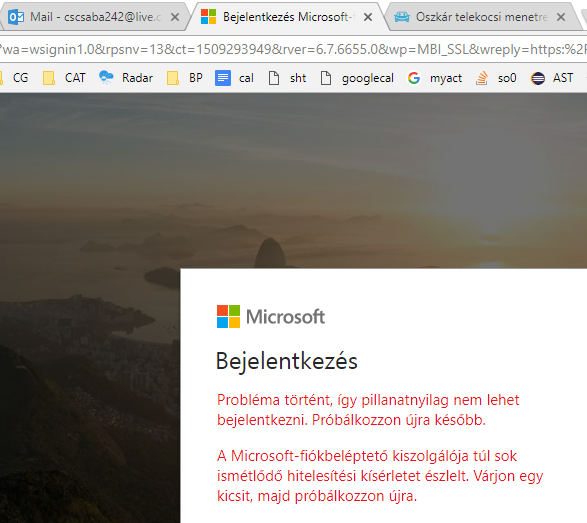This screenshot has width=587, height=523.
Task: Open the AST bookmark
Action: tap(552, 78)
